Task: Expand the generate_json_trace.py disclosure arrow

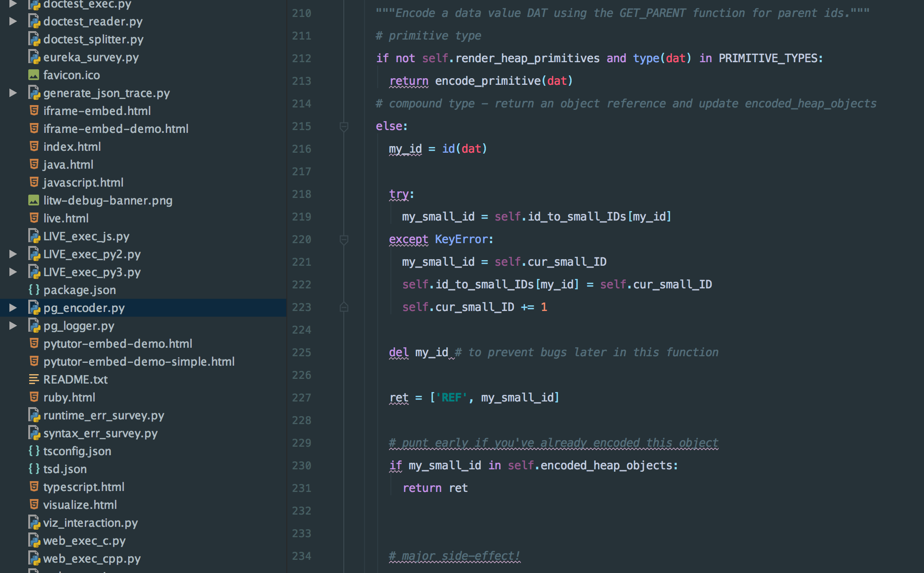Action: click(x=13, y=93)
